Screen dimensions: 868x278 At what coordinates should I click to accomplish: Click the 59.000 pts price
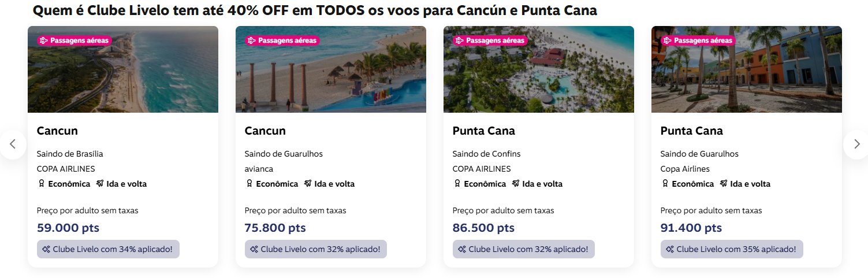68,228
